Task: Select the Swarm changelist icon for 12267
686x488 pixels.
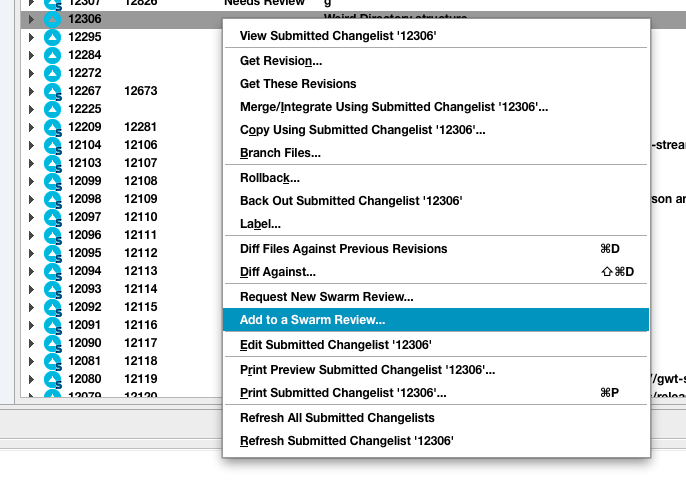Action: [x=53, y=91]
